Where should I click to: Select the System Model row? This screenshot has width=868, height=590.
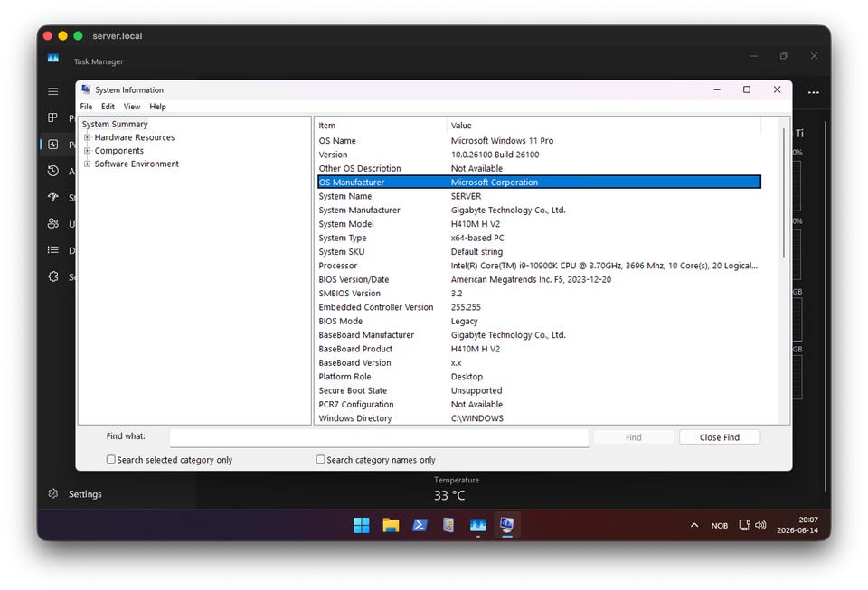pyautogui.click(x=539, y=224)
